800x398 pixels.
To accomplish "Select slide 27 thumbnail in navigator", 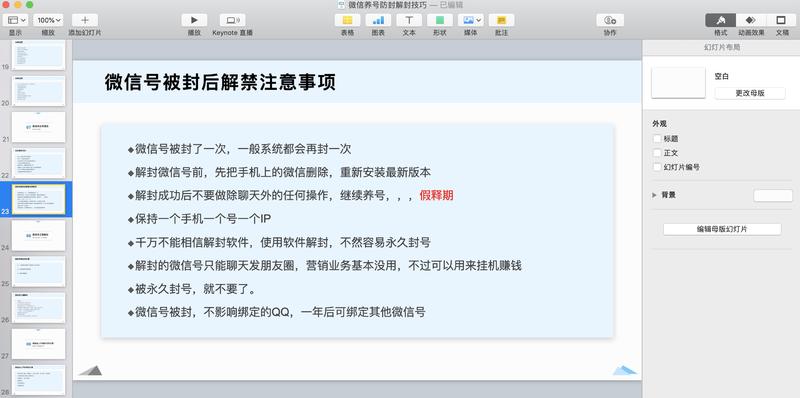I will 39,344.
